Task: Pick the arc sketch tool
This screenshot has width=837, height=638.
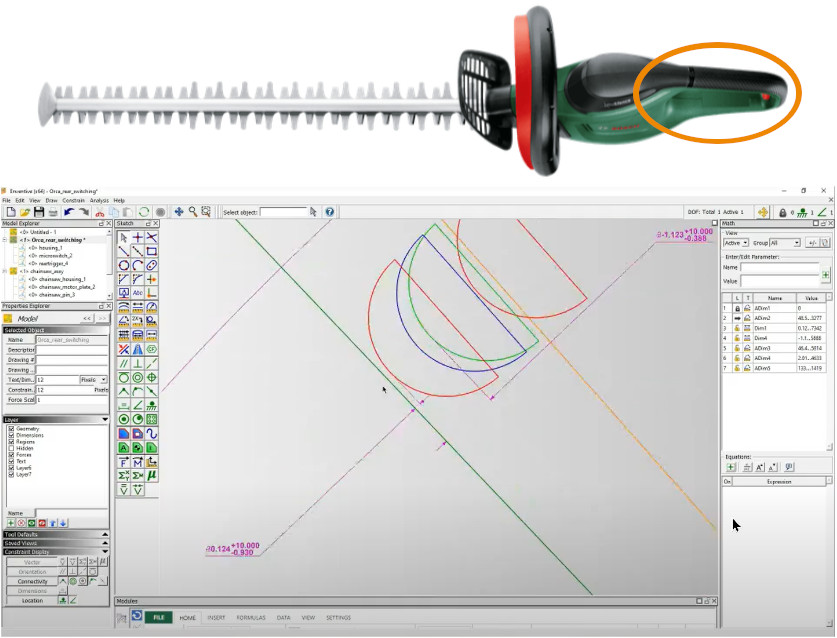Action: pyautogui.click(x=138, y=265)
